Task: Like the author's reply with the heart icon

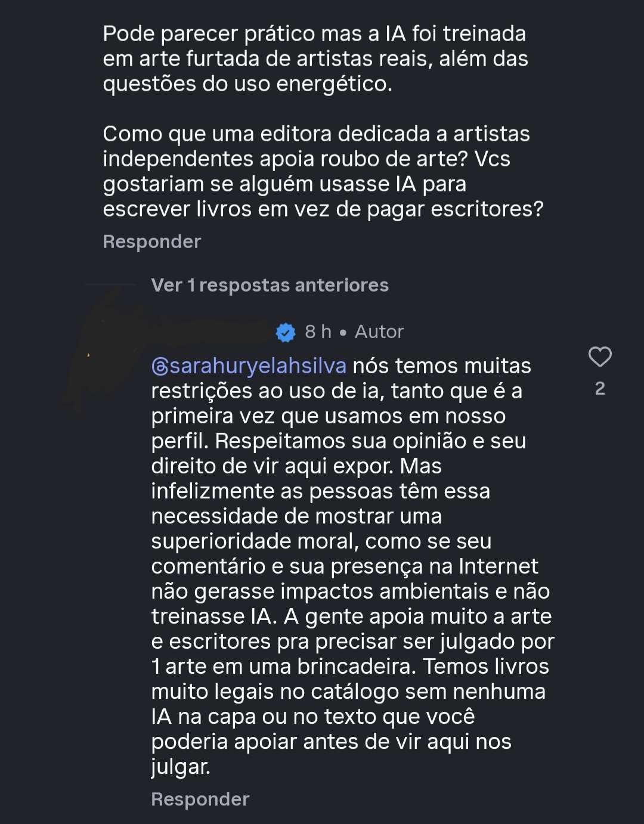Action: [x=599, y=357]
